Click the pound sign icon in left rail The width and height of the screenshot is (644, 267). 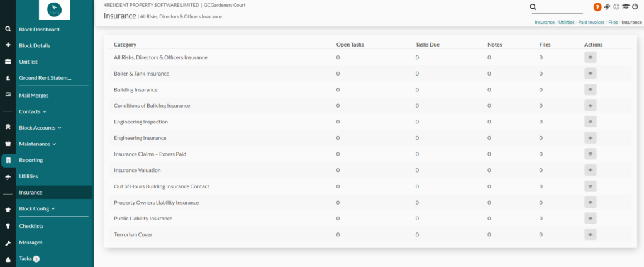coord(8,78)
